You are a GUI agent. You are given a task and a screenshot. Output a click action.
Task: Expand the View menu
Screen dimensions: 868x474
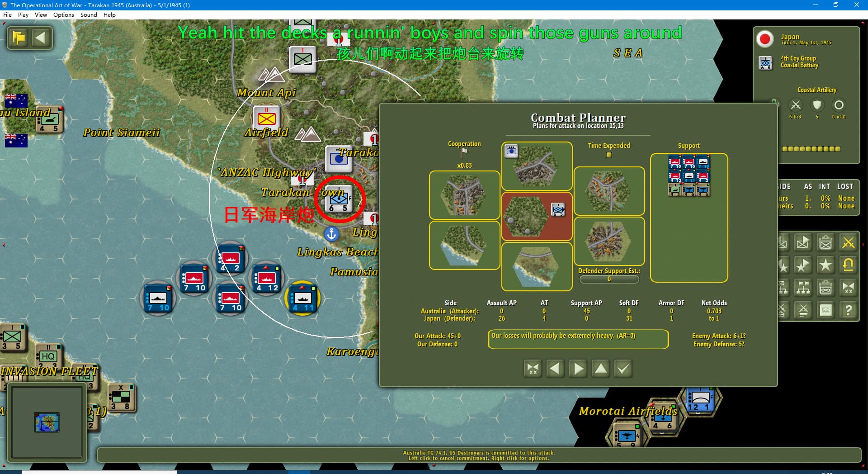(x=41, y=14)
